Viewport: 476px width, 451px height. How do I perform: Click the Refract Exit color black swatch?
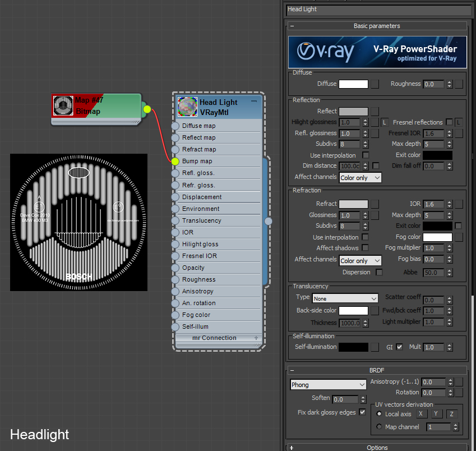(x=437, y=226)
